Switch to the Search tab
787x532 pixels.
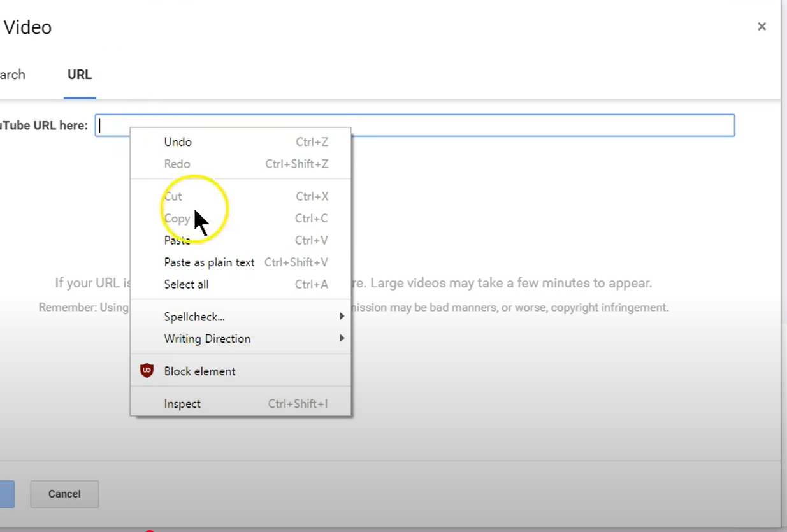coord(11,75)
